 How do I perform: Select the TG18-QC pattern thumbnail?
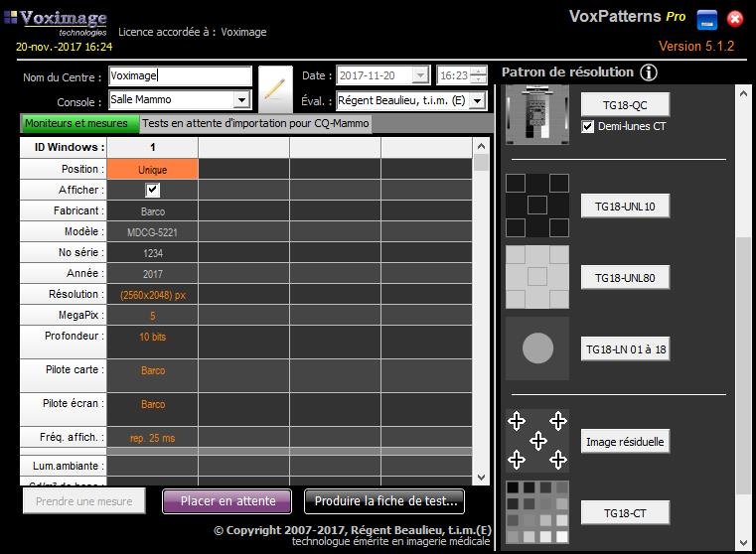tap(537, 114)
